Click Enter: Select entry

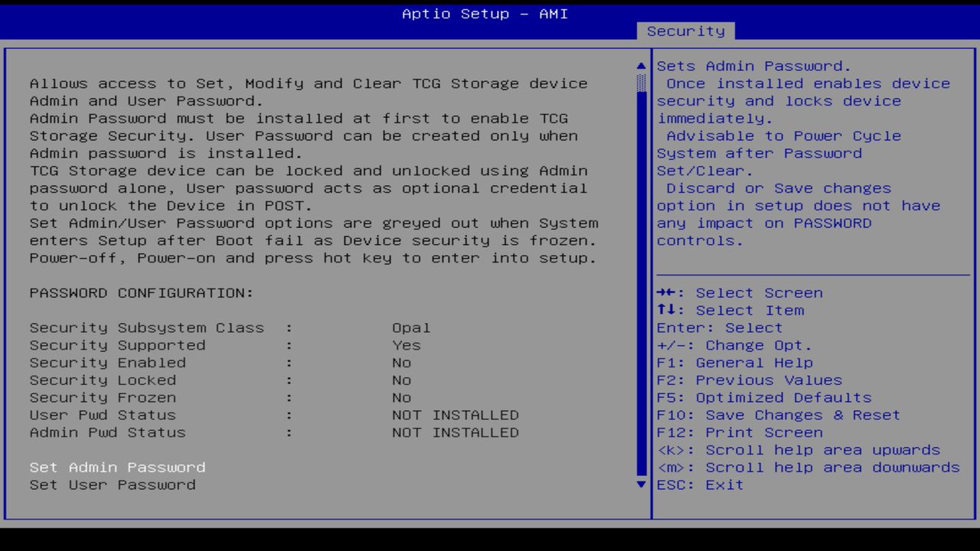coord(719,328)
